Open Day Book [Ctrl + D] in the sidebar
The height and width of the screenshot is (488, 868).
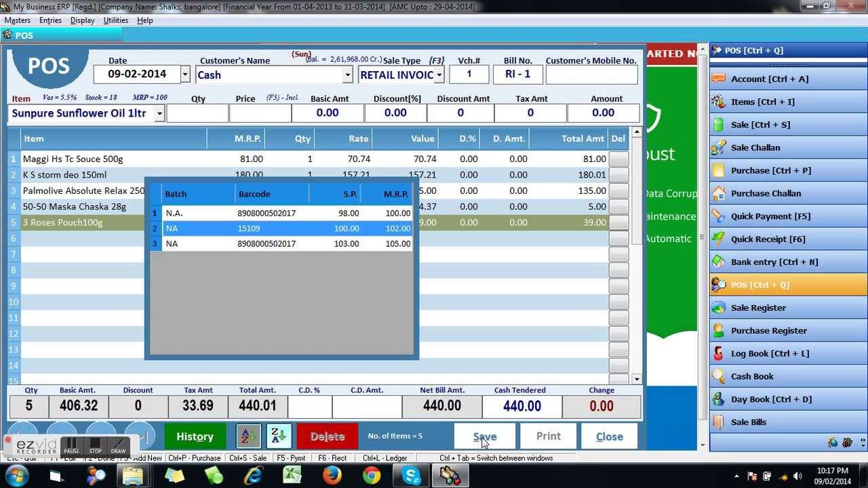click(x=788, y=399)
